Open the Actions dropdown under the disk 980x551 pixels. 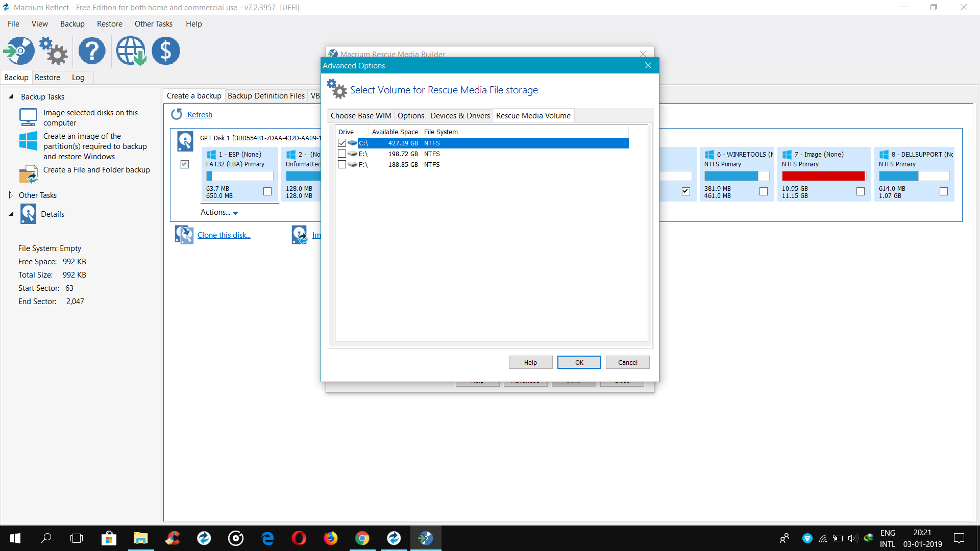(219, 212)
